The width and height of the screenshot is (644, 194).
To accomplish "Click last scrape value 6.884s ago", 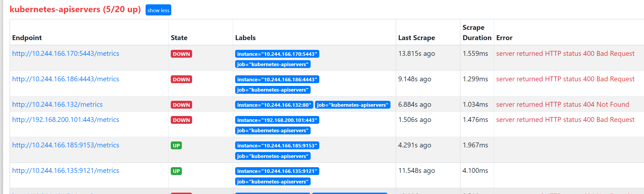I will (x=415, y=104).
